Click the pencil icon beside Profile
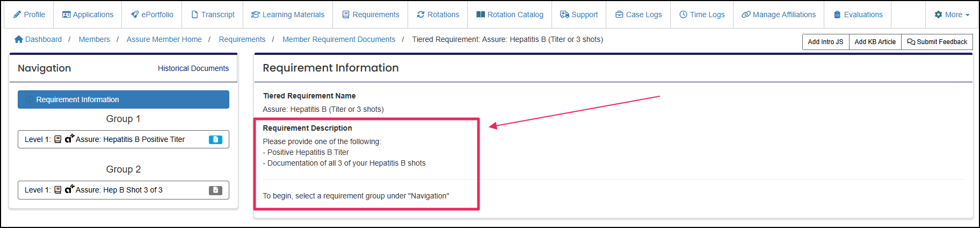The height and width of the screenshot is (228, 980). 17,15
